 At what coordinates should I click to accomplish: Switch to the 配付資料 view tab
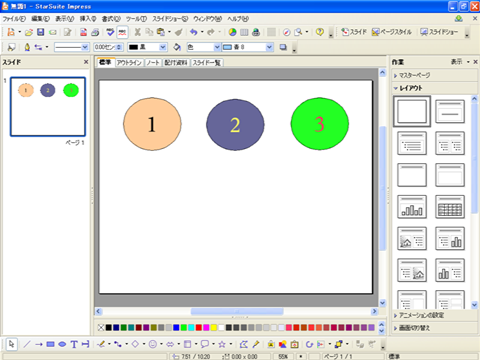(x=176, y=62)
